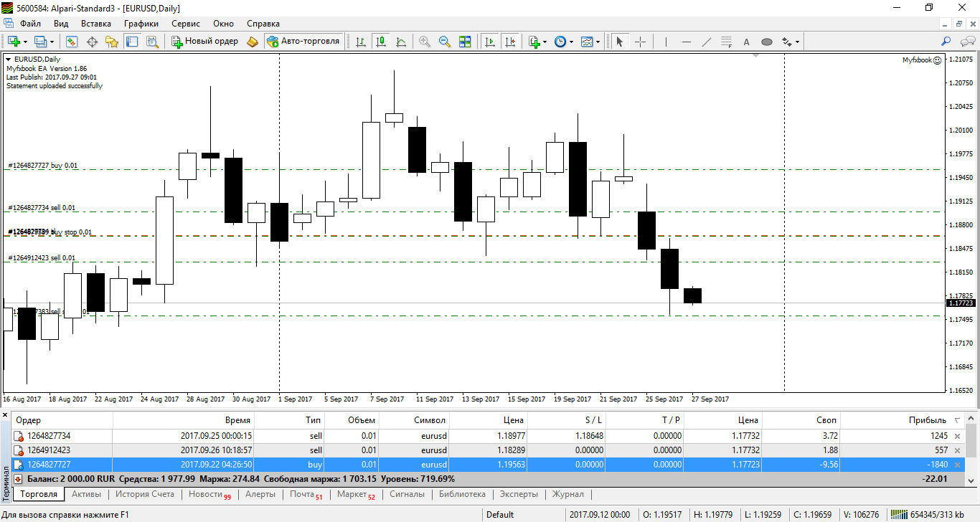Image resolution: width=980 pixels, height=522 pixels.
Task: Click the Новый ордер button
Action: click(x=205, y=42)
